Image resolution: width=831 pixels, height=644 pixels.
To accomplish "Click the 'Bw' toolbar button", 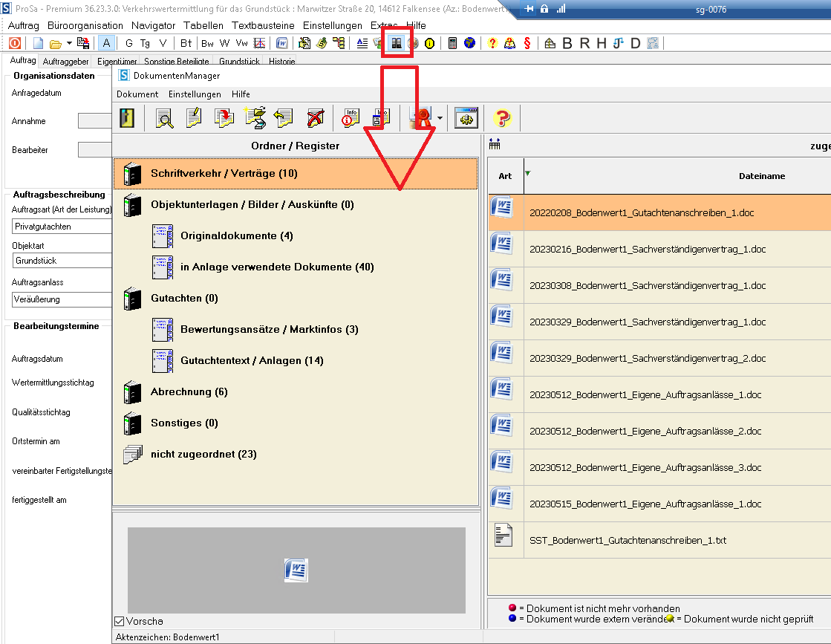I will [207, 43].
